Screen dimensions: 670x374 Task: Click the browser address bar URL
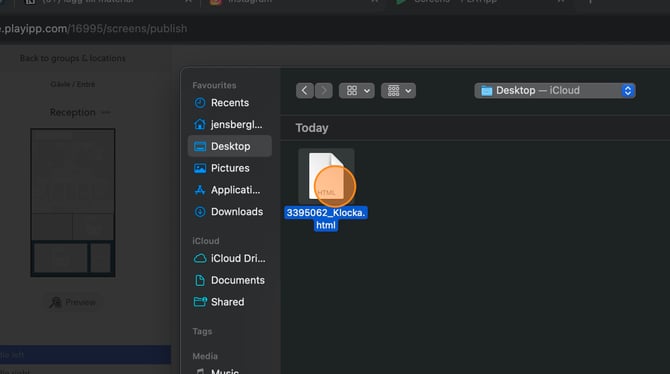pyautogui.click(x=94, y=29)
